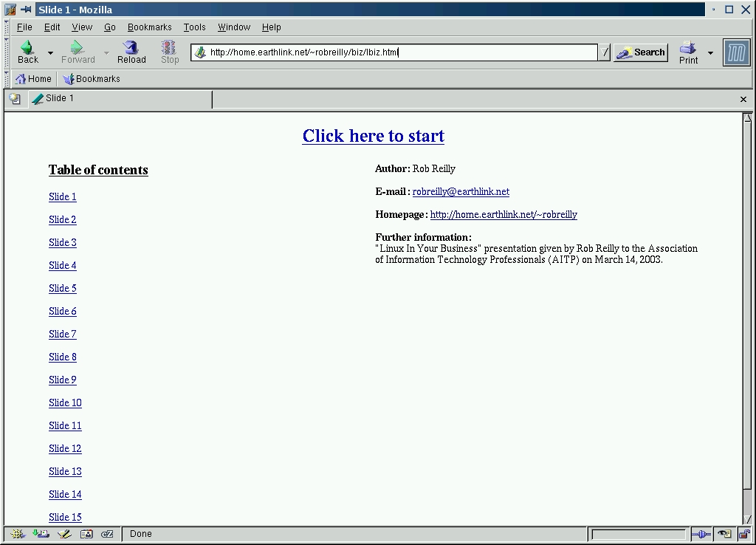Go to Home from personal toolbar
The height and width of the screenshot is (545, 756).
33,79
